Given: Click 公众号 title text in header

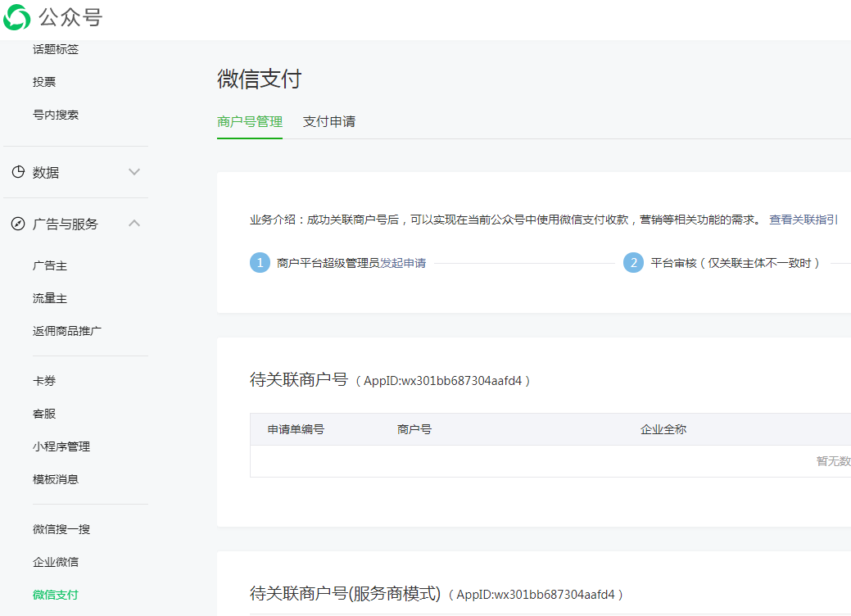Looking at the screenshot, I should pos(70,17).
